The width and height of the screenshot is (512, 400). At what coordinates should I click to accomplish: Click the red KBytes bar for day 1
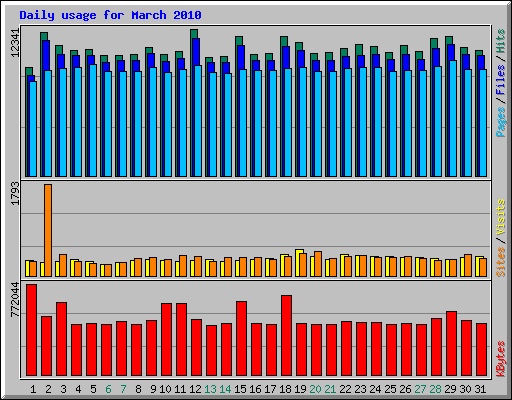pyautogui.click(x=32, y=330)
